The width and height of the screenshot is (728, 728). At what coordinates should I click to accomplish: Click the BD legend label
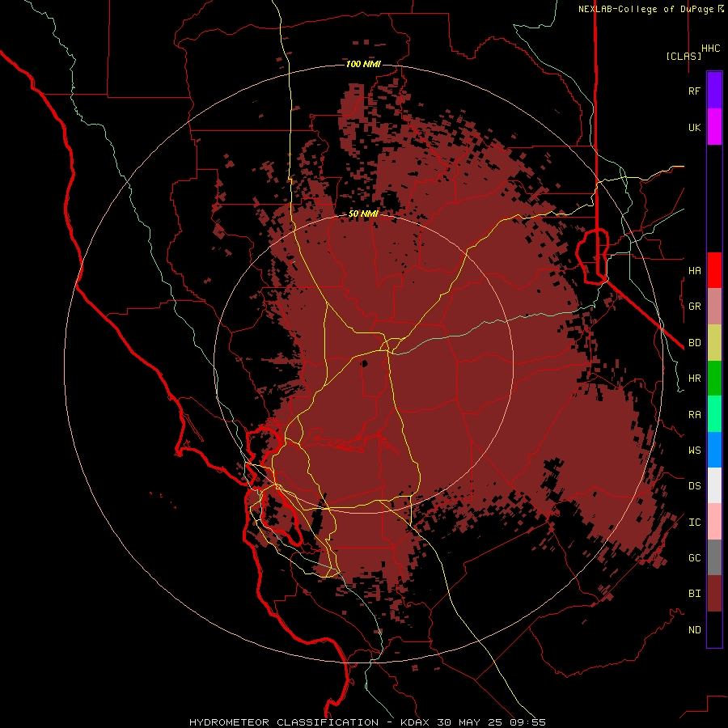[x=694, y=343]
